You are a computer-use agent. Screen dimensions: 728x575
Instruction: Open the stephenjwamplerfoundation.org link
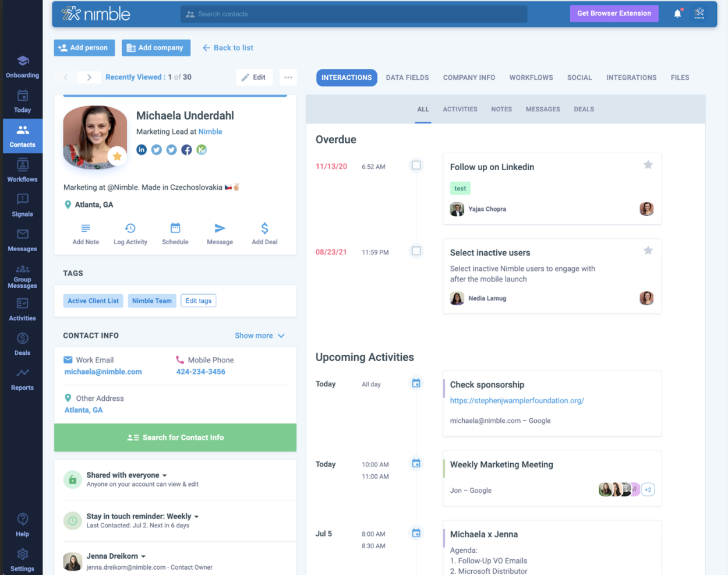coord(517,401)
